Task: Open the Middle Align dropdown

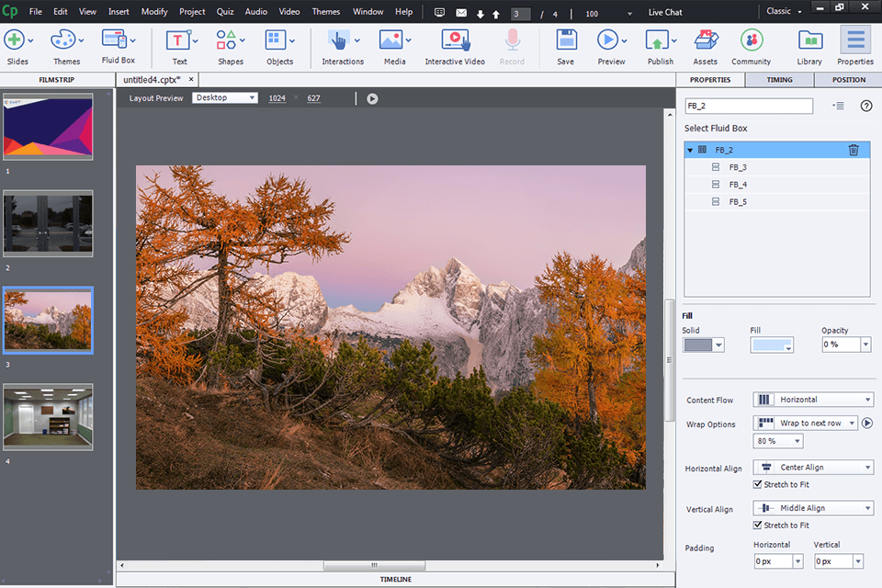Action: (813, 507)
